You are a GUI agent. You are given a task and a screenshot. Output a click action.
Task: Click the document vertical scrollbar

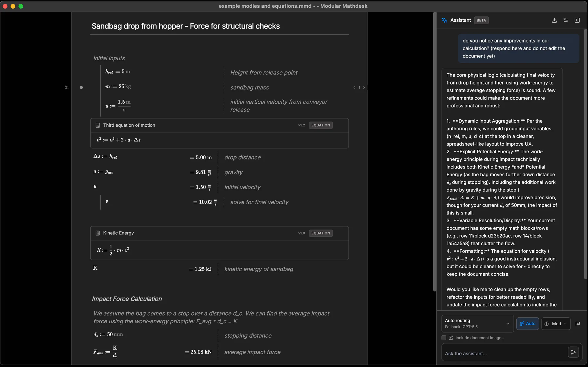pyautogui.click(x=435, y=152)
